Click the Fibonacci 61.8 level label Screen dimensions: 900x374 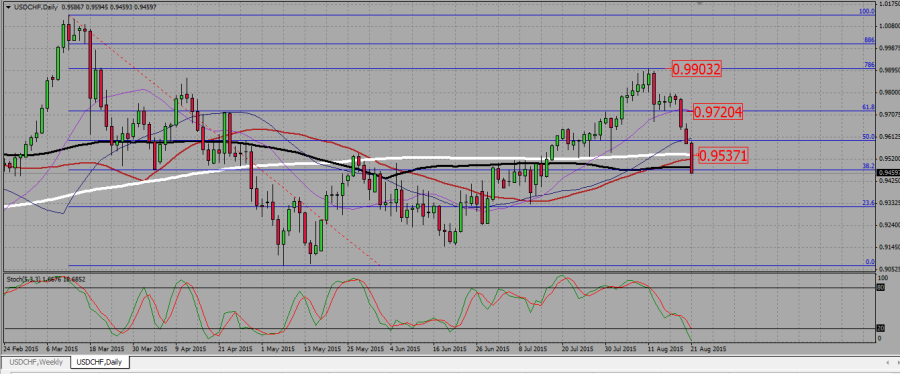pos(868,107)
